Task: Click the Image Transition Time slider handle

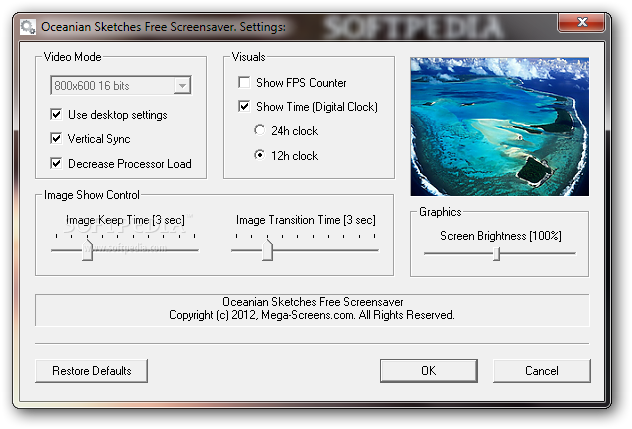Action: coord(267,250)
